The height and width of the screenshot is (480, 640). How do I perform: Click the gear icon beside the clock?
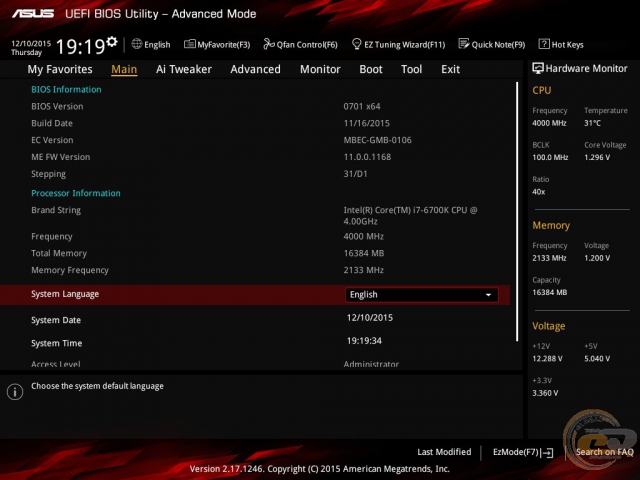coord(111,42)
